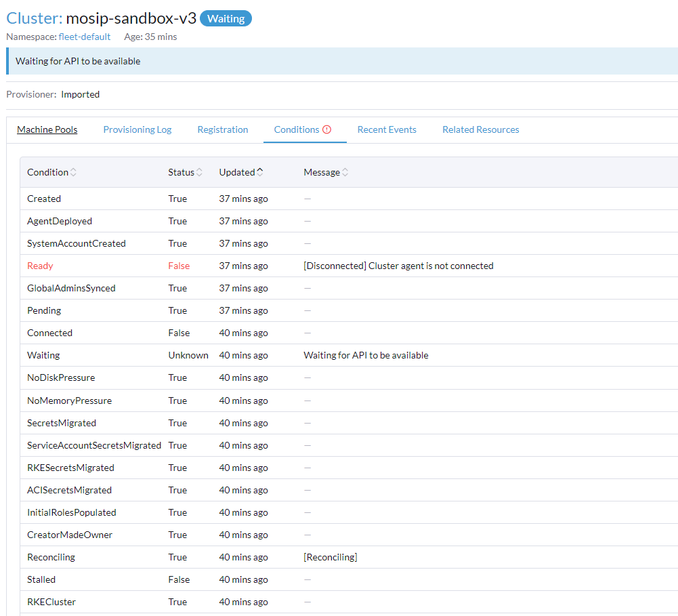Click the Condition column sort arrows icon
This screenshot has height=616, width=678.
[73, 173]
